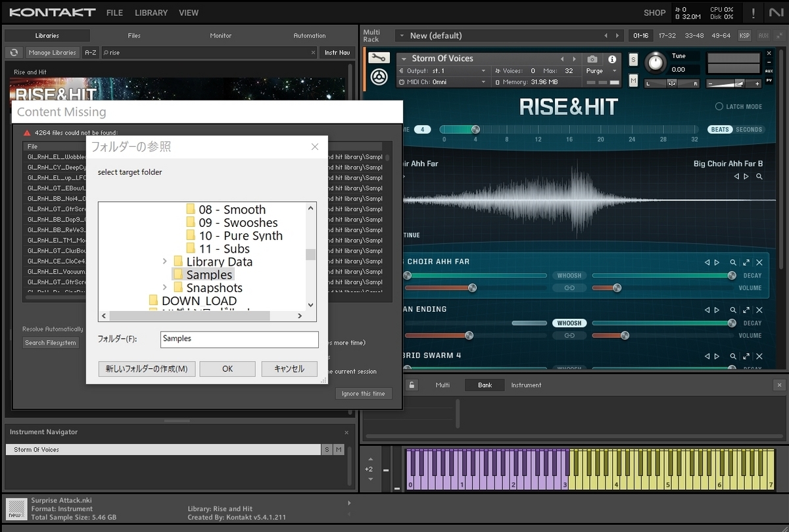Go to previous multi preset arrow
The width and height of the screenshot is (789, 532).
[x=606, y=36]
